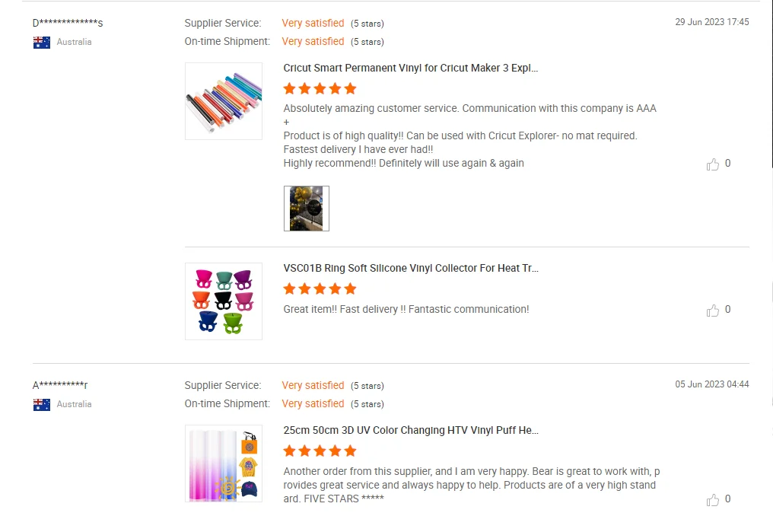Click Australia flag under reviewer D*************s
This screenshot has width=773, height=532.
(x=42, y=43)
